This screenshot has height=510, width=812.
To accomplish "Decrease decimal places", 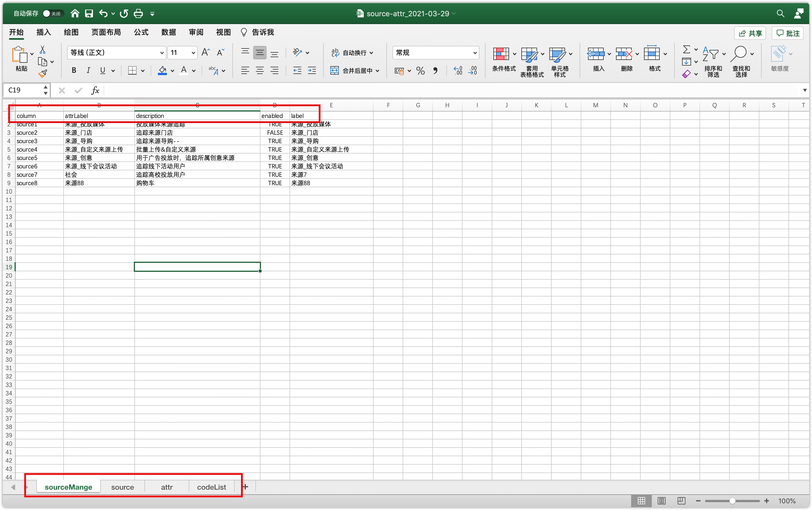I will (472, 71).
